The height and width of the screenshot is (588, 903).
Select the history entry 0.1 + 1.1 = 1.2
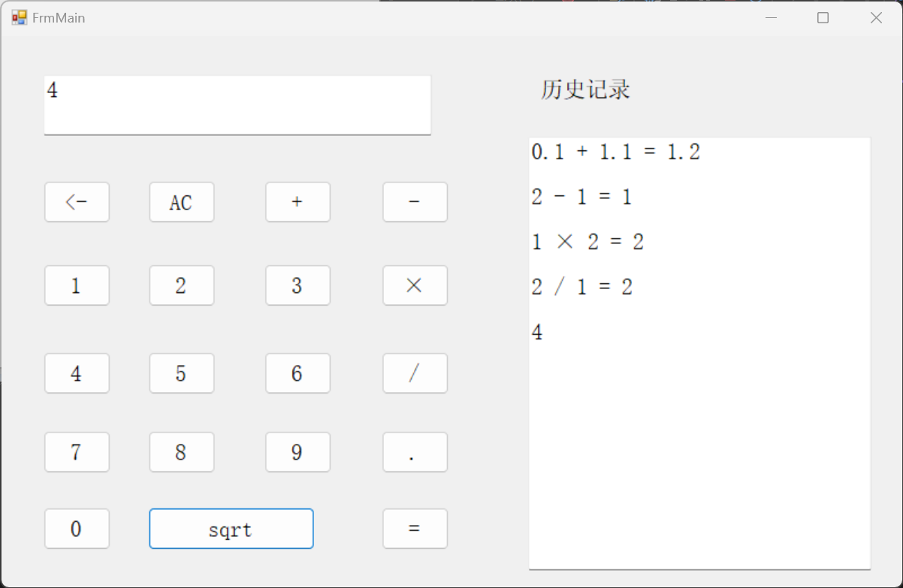point(615,152)
